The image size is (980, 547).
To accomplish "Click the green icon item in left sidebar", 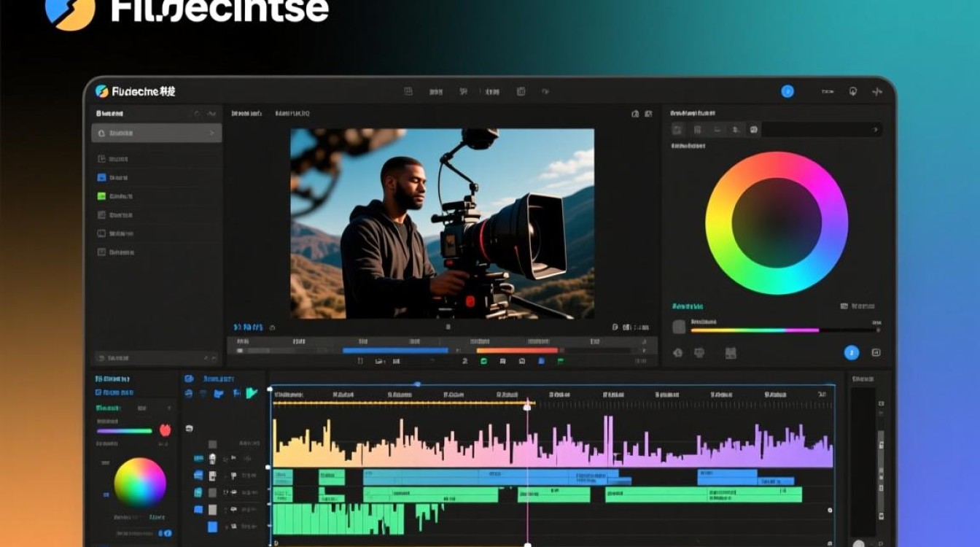I will pyautogui.click(x=102, y=196).
